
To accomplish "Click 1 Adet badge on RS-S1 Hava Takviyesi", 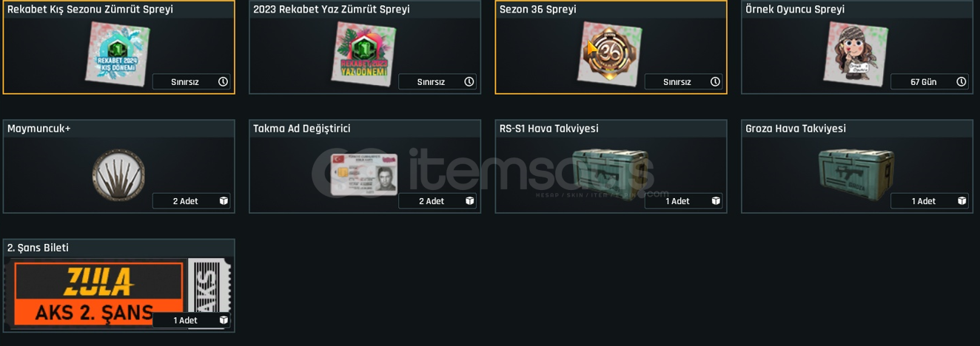I will coord(683,201).
